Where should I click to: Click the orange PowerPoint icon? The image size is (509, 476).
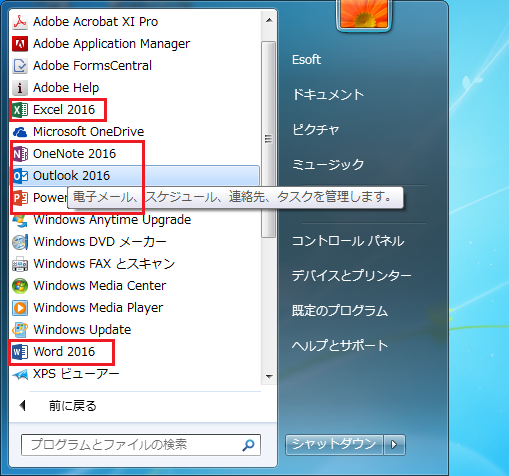click(x=20, y=198)
